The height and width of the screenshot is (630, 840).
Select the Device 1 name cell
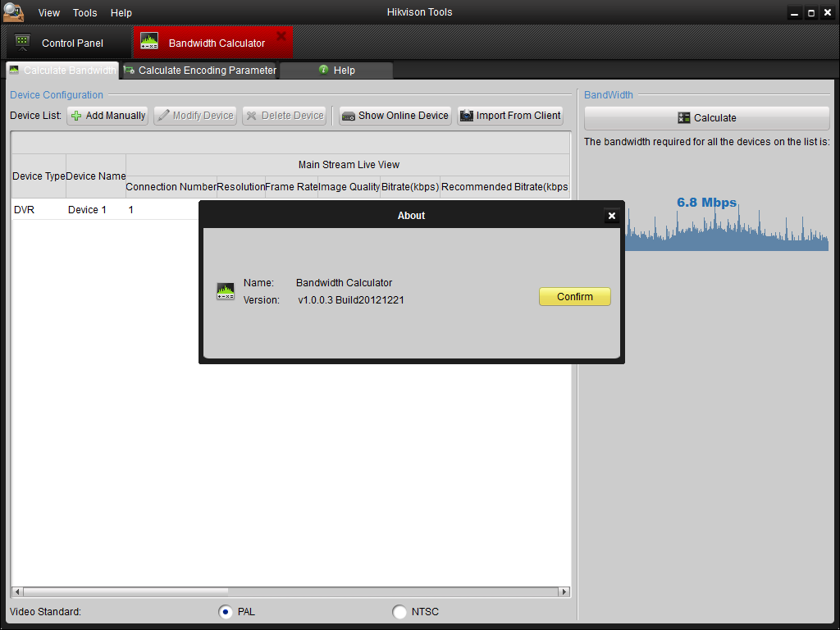(96, 210)
